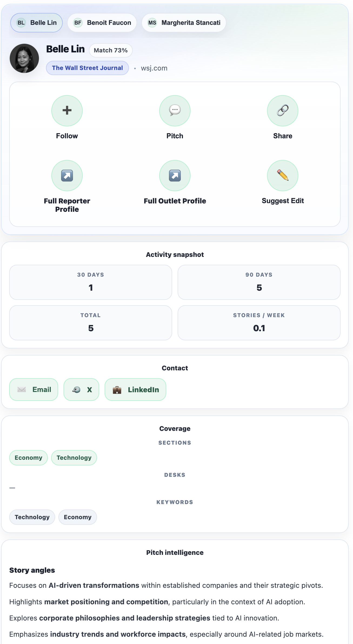This screenshot has height=644, width=353.
Task: Open the Pitch speech bubble icon
Action: click(x=175, y=110)
